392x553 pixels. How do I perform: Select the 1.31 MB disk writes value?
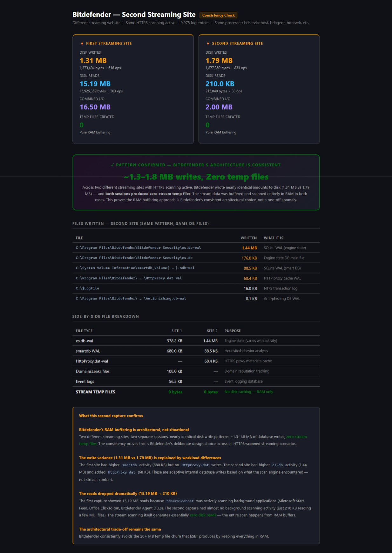click(93, 61)
